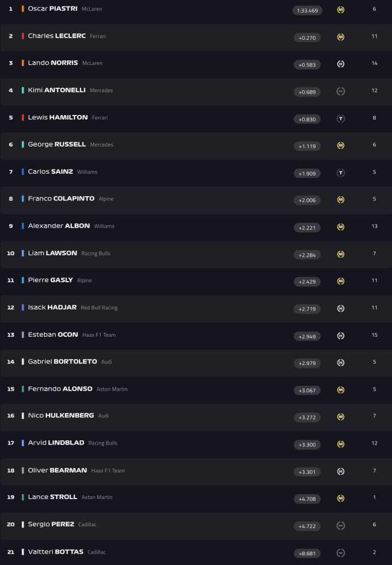
Task: Select the George Russell driver name
Action: pos(57,144)
